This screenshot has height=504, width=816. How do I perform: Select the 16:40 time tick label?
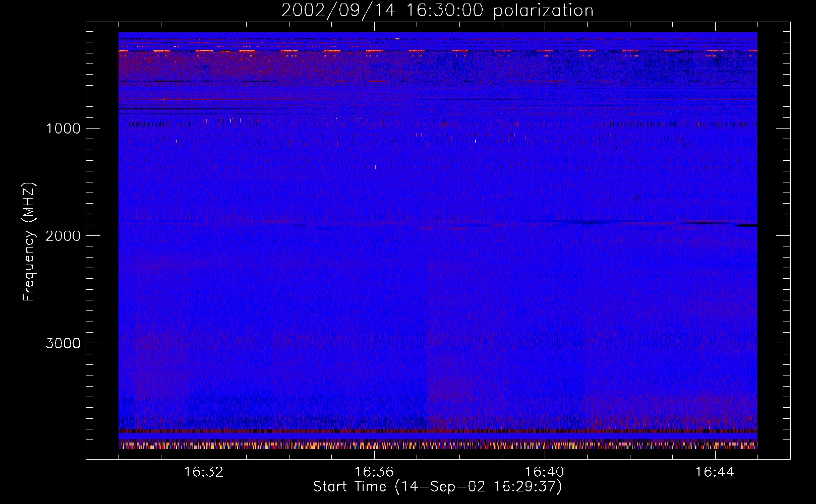click(x=545, y=472)
